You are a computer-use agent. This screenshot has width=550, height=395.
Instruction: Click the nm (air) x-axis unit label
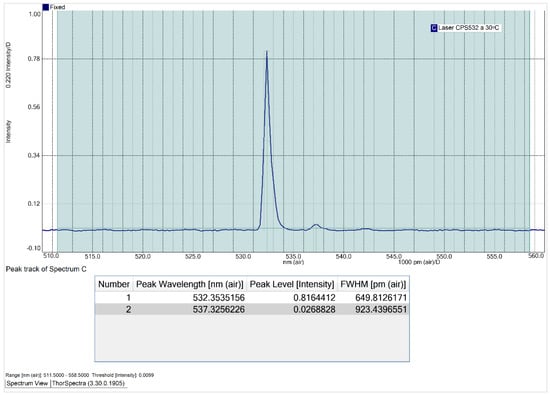(x=293, y=262)
